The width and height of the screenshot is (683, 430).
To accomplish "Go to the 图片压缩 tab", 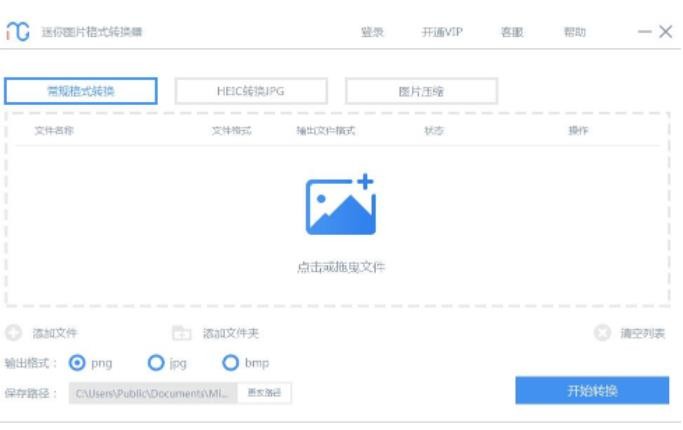I will click(x=421, y=91).
